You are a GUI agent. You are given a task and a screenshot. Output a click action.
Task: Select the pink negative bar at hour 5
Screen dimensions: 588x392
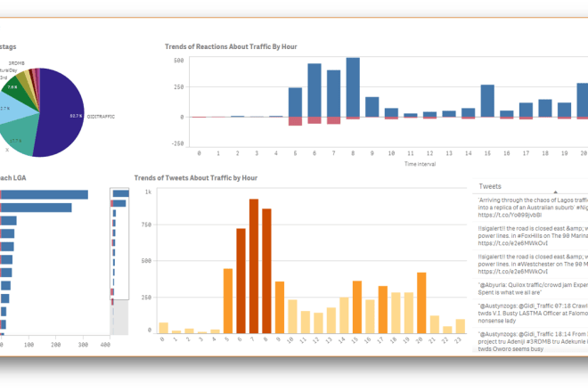click(295, 121)
